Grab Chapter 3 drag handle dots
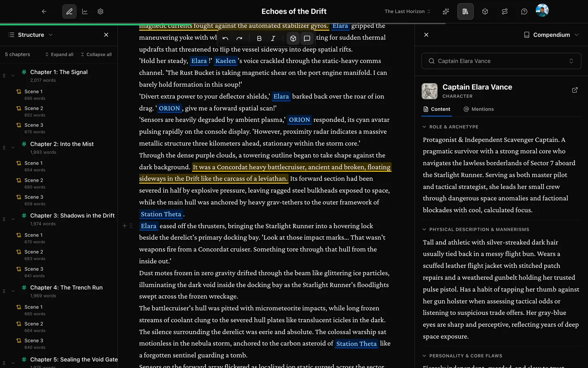 click(x=4, y=219)
